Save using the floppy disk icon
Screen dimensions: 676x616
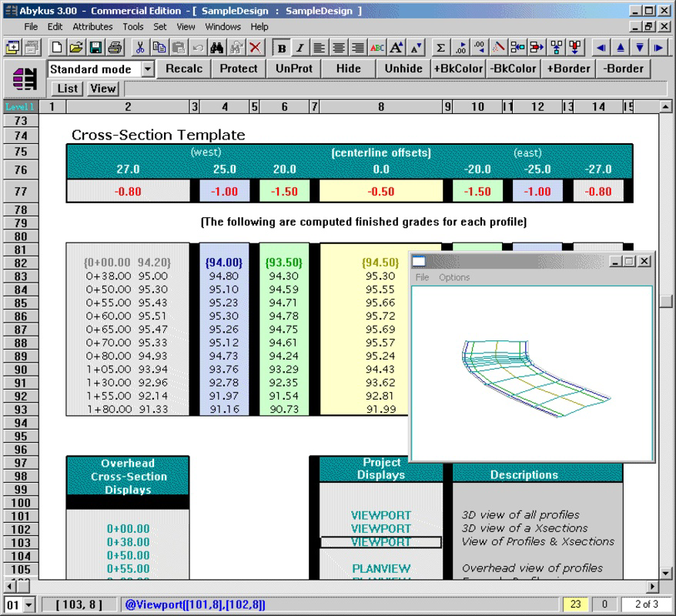tap(95, 48)
